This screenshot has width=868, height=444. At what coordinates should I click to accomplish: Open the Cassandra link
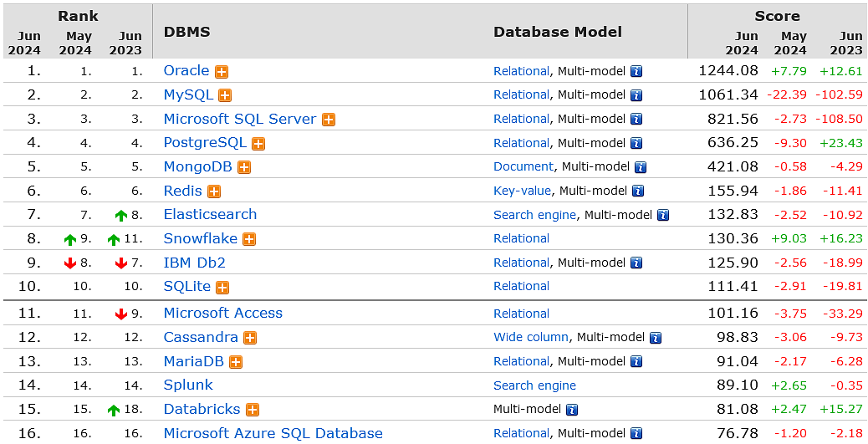[x=201, y=337]
